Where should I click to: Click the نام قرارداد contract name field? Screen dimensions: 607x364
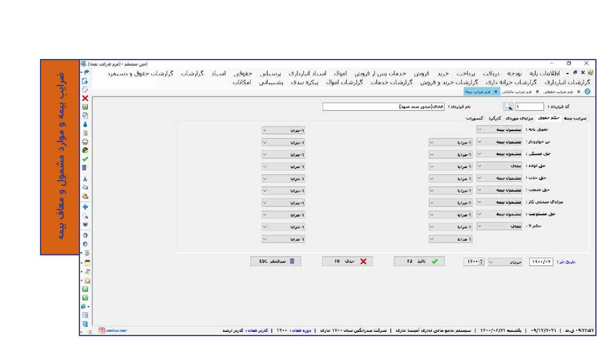(383, 107)
